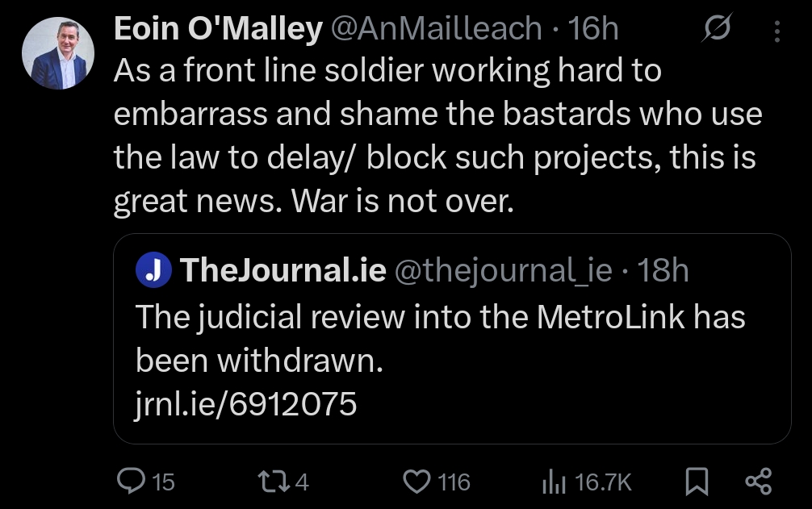
Task: Open the three-dot more options menu
Action: point(776,31)
